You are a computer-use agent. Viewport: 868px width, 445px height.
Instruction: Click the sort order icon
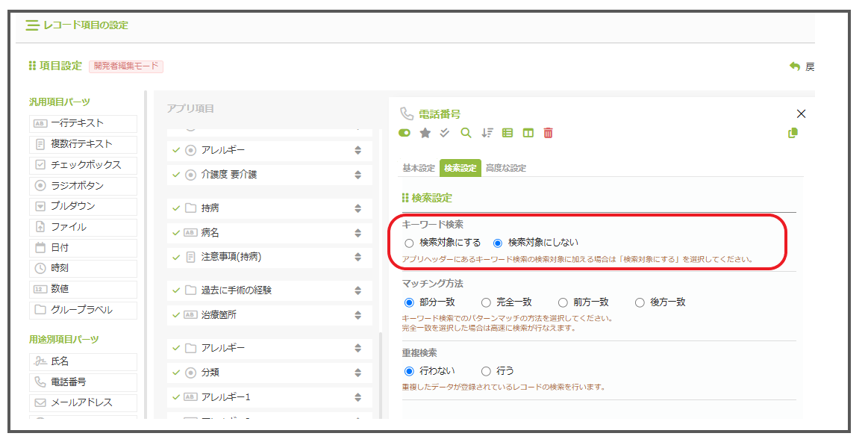pyautogui.click(x=487, y=133)
